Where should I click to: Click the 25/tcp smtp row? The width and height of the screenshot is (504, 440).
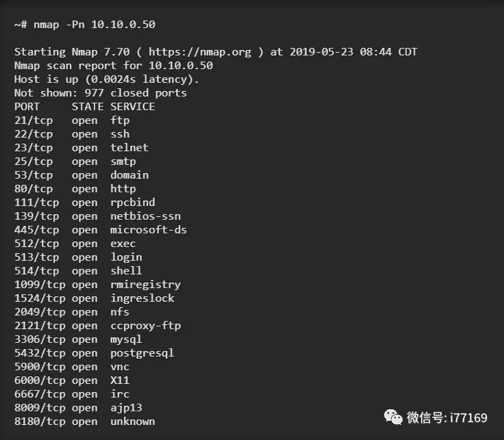pos(75,161)
